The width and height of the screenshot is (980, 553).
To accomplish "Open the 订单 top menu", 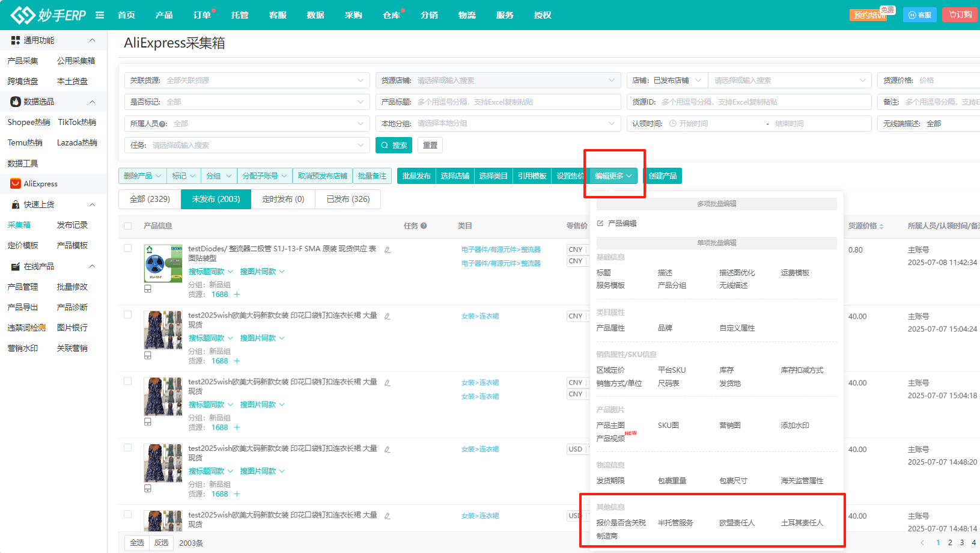I will tap(202, 15).
